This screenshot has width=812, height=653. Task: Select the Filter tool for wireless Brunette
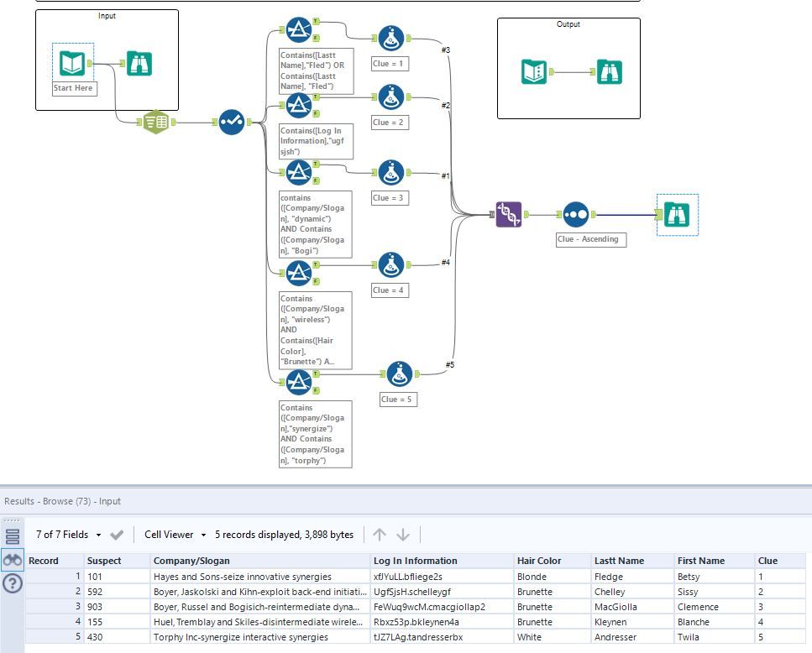coord(299,274)
